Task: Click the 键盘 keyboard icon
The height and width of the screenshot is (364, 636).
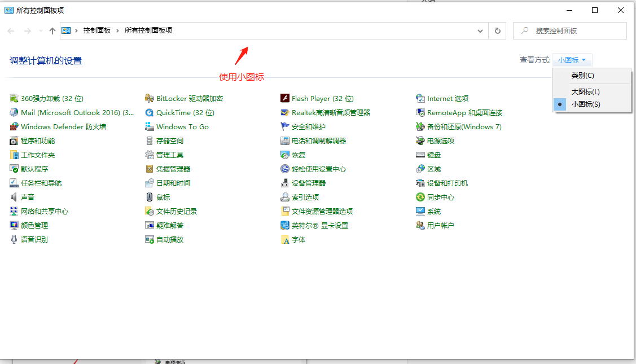Action: [x=420, y=155]
